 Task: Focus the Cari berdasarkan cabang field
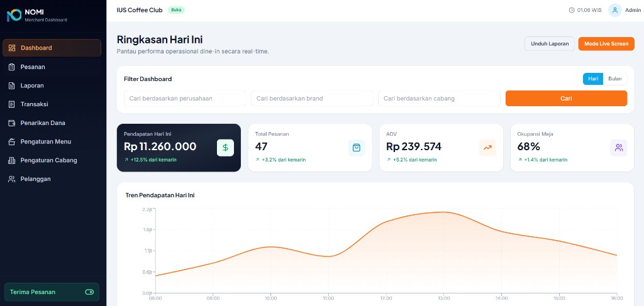[439, 99]
